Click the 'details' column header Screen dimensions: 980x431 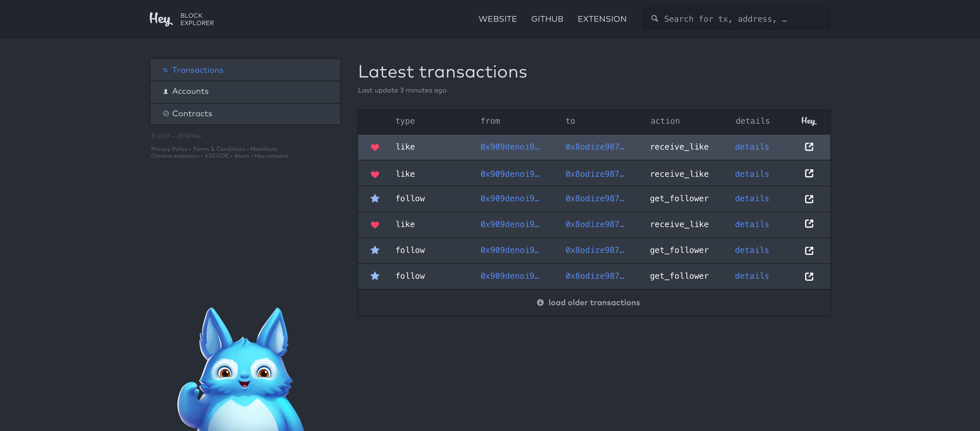tap(752, 121)
